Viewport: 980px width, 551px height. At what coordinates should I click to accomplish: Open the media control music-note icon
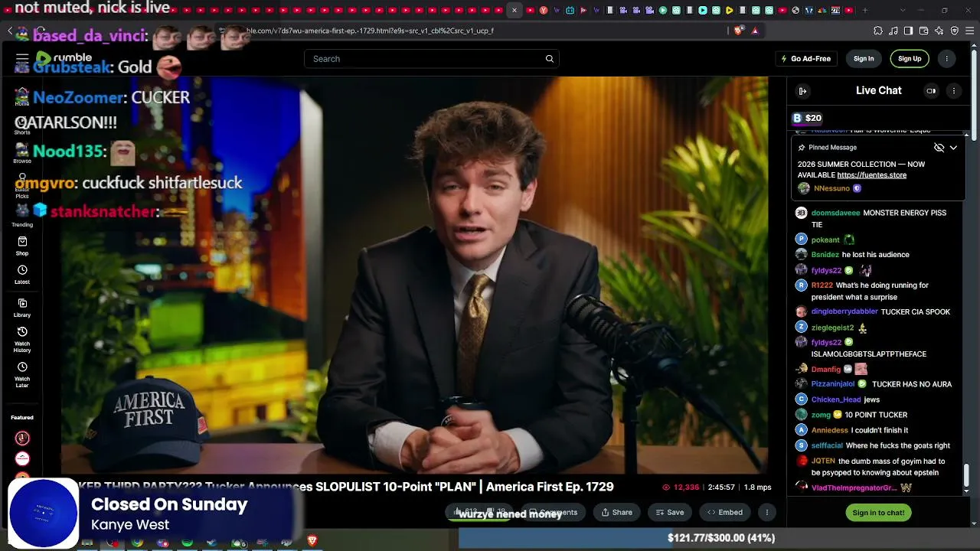click(x=893, y=31)
